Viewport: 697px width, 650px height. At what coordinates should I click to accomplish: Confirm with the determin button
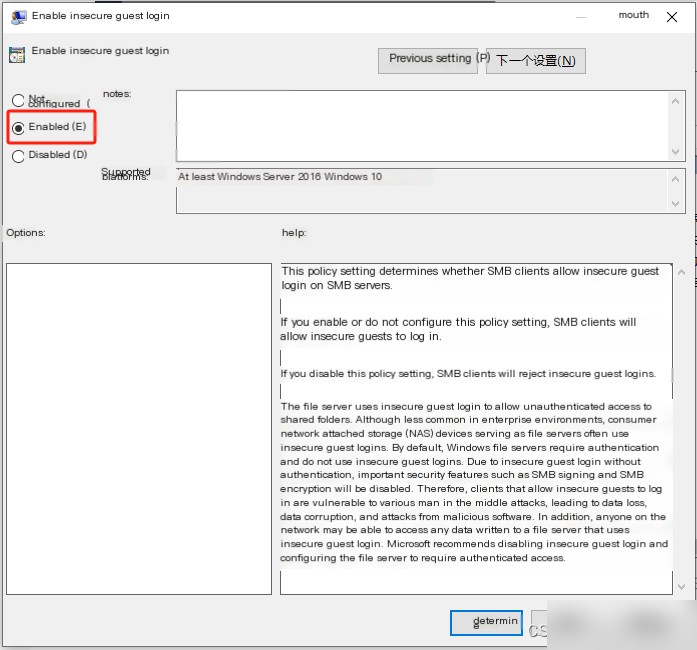coord(486,622)
